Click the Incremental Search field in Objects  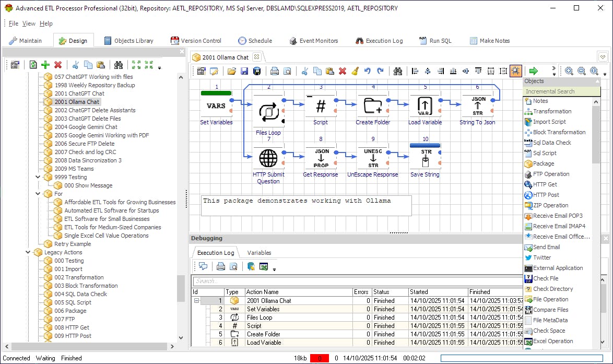(561, 91)
